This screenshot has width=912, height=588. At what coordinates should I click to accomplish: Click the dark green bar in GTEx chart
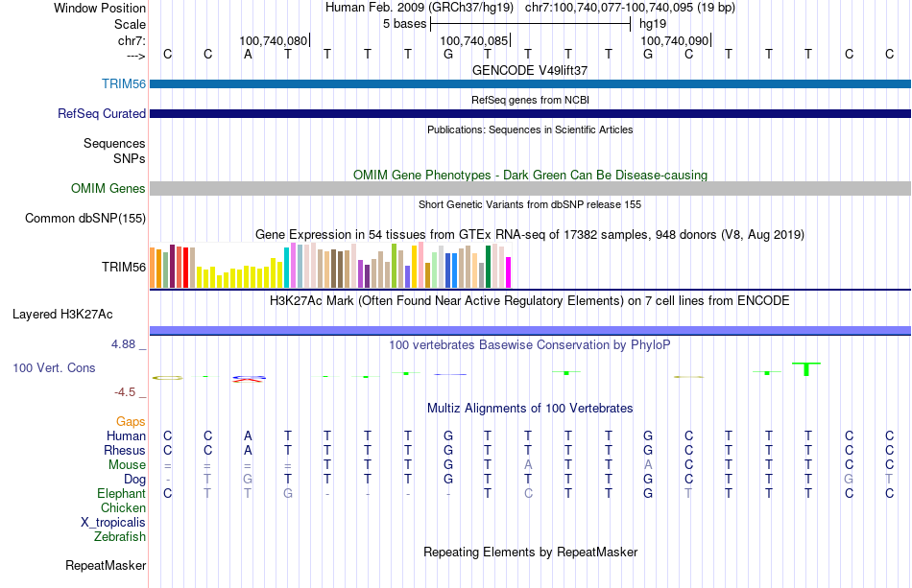pos(488,267)
